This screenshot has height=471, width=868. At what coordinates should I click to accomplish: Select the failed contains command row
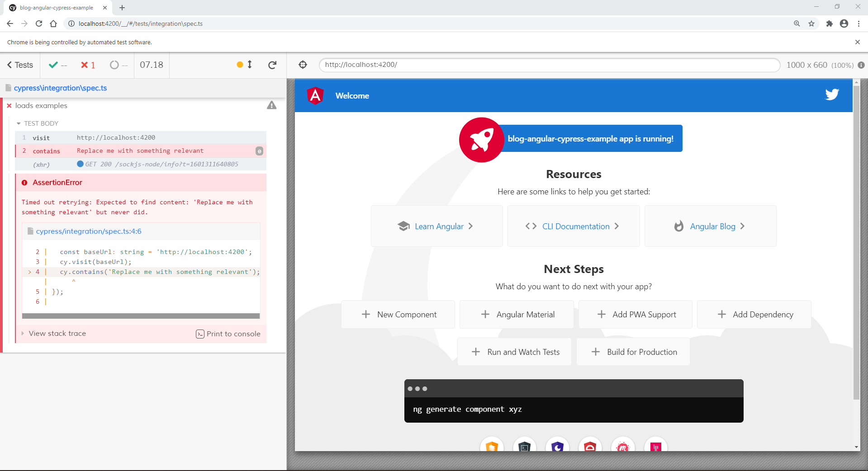pyautogui.click(x=141, y=151)
